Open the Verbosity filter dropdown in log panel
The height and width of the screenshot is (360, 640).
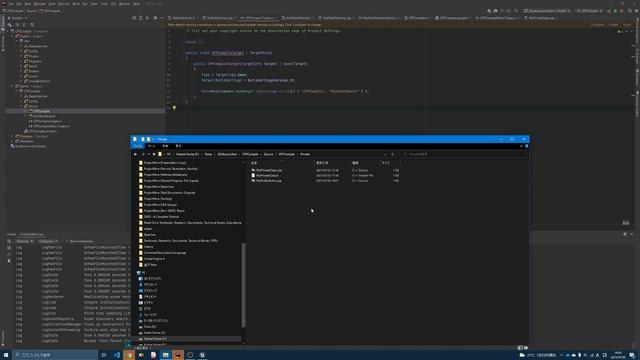(24, 241)
